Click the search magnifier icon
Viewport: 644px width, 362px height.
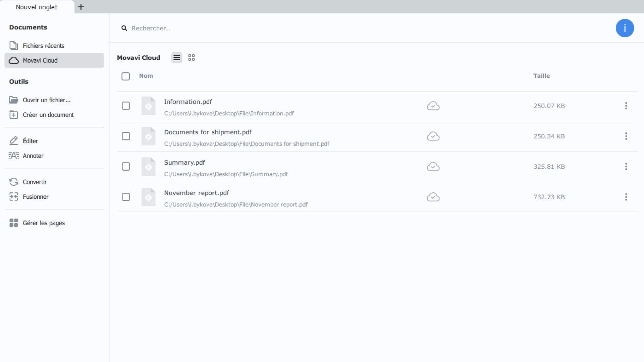(x=124, y=28)
